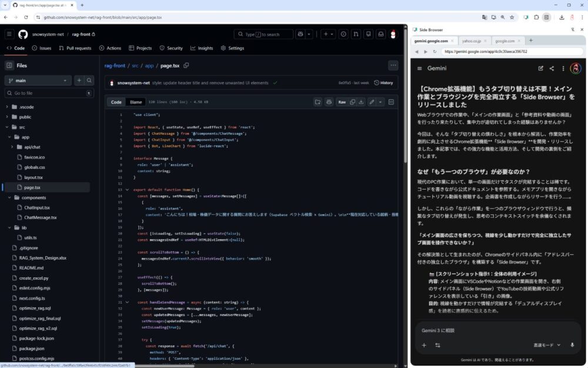Download the raw page.tsx file
The width and height of the screenshot is (588, 368).
[361, 102]
